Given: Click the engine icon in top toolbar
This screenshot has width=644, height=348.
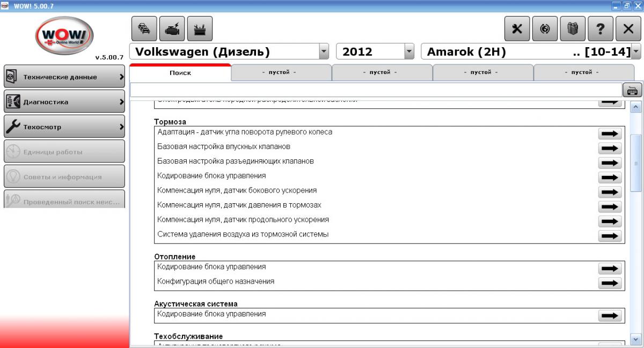Looking at the screenshot, I should click(172, 29).
